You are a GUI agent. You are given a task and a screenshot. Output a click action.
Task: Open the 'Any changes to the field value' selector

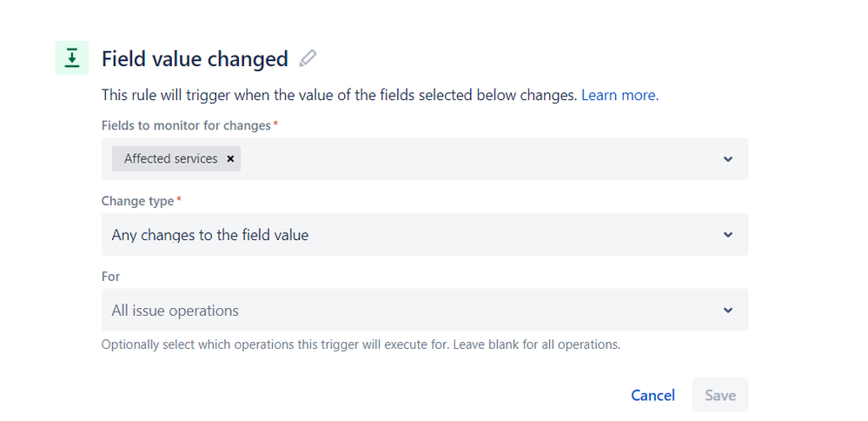point(425,234)
